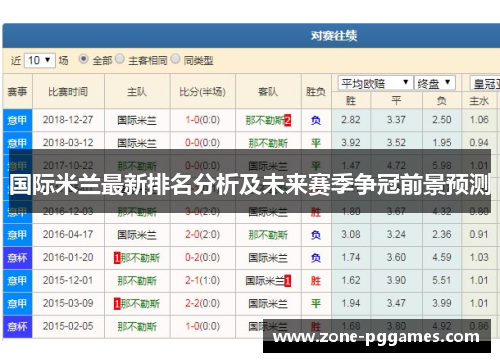
Task: Click the 意杯 cup badge for 2015-02-05
Action: 17,327
